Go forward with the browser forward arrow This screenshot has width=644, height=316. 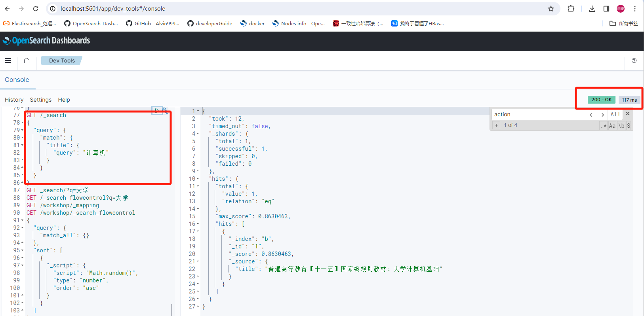point(21,9)
